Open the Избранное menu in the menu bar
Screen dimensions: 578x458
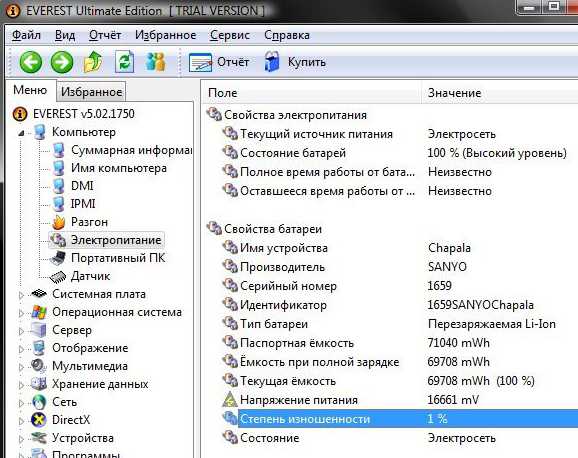[166, 35]
